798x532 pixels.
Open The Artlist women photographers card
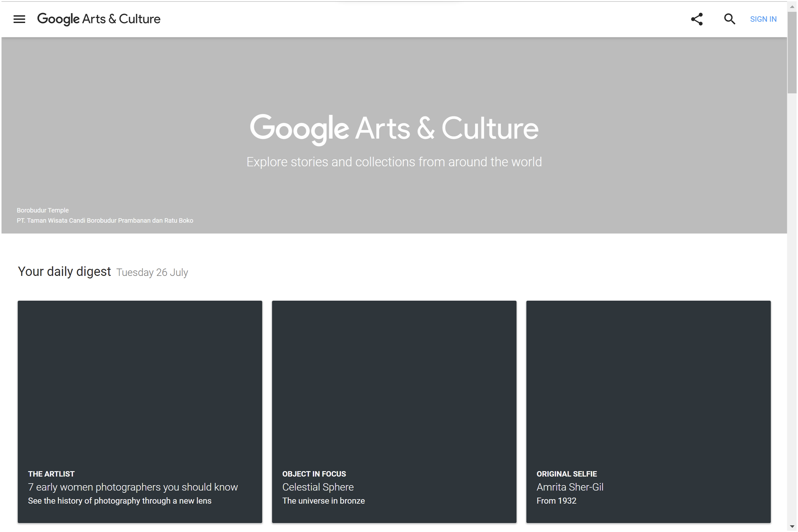[140, 412]
